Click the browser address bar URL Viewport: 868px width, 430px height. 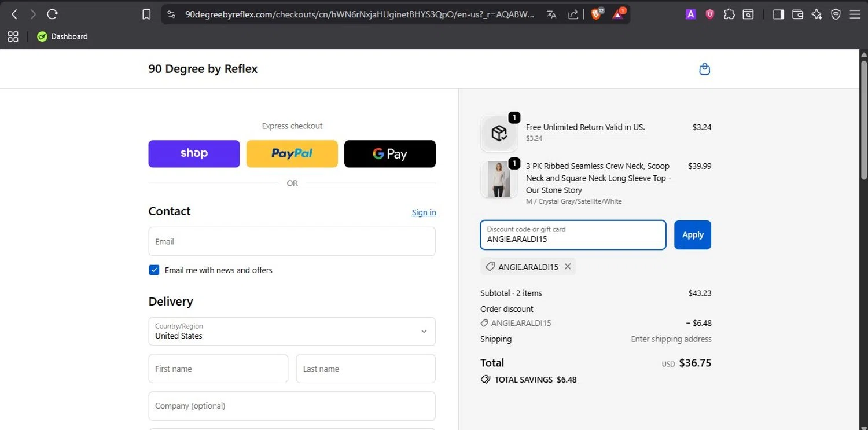[x=359, y=14]
